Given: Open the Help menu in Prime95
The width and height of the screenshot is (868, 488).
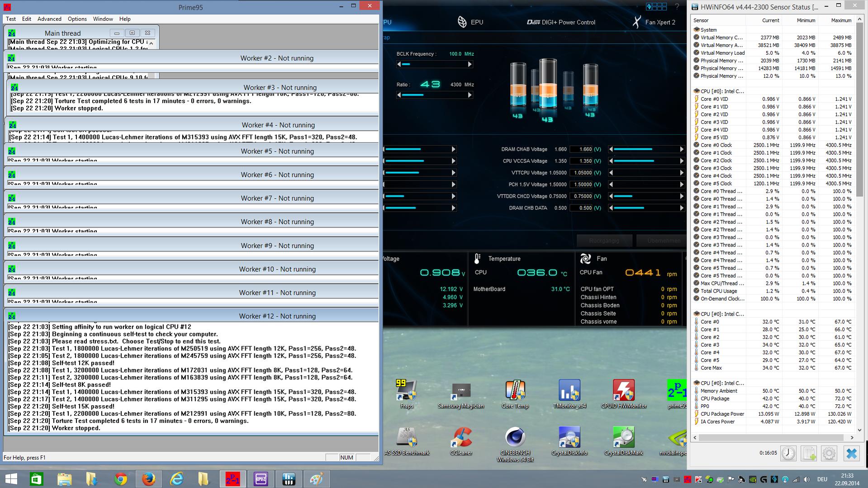Looking at the screenshot, I should [125, 19].
